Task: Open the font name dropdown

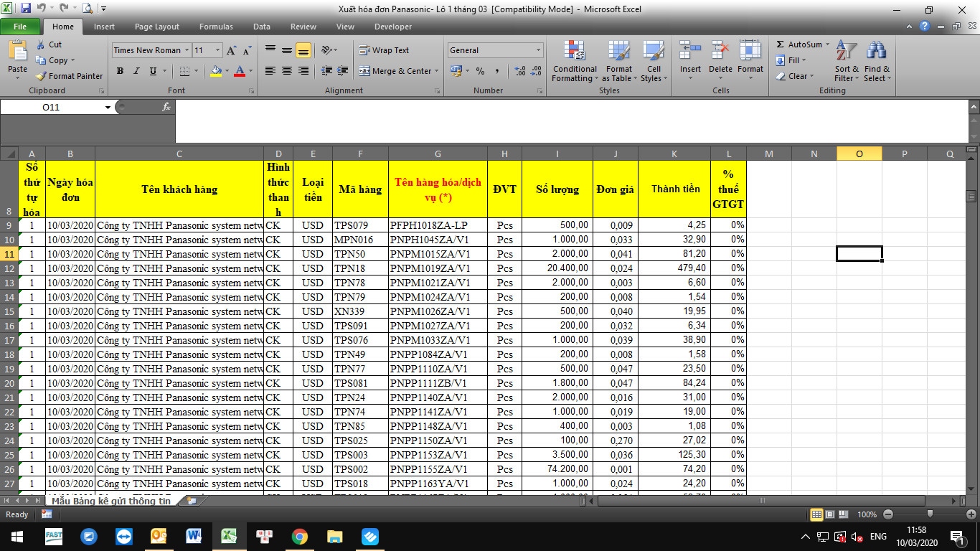Action: (x=187, y=50)
